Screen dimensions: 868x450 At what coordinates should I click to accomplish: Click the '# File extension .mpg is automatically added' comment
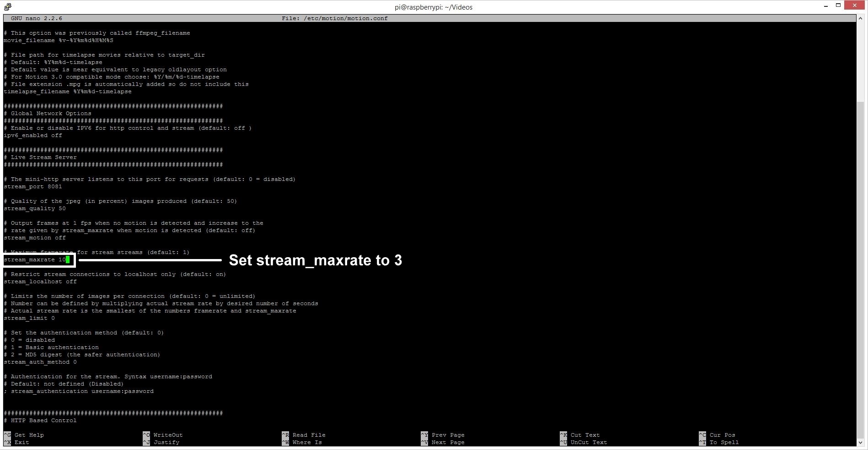tap(126, 84)
